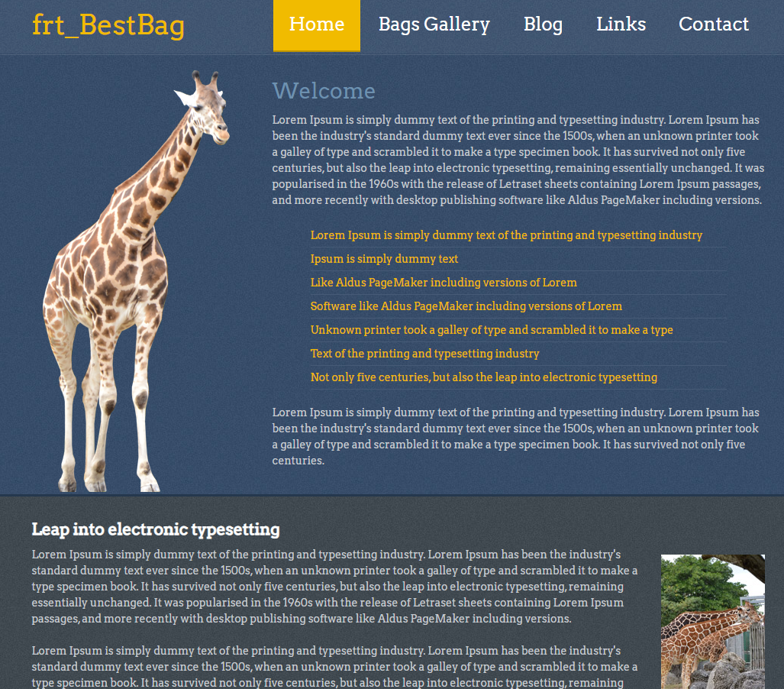Click the 'Ipsum is simply dummy text' link
This screenshot has width=784, height=689.
click(x=384, y=259)
